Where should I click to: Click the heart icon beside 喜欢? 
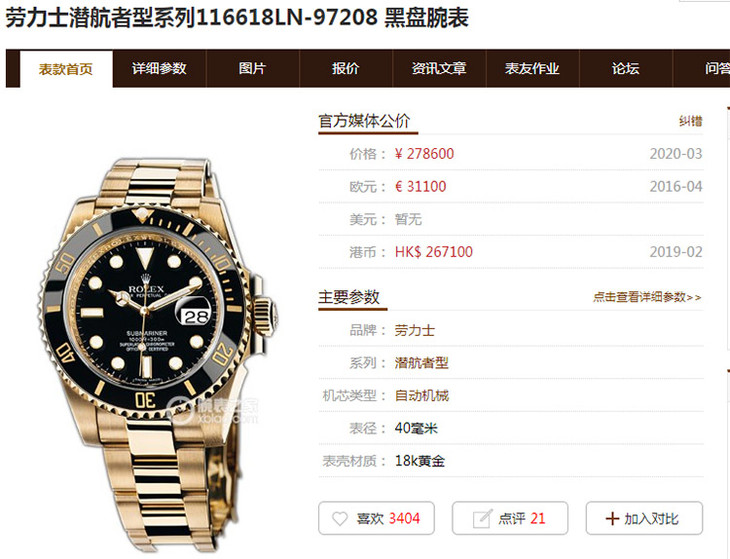point(340,519)
